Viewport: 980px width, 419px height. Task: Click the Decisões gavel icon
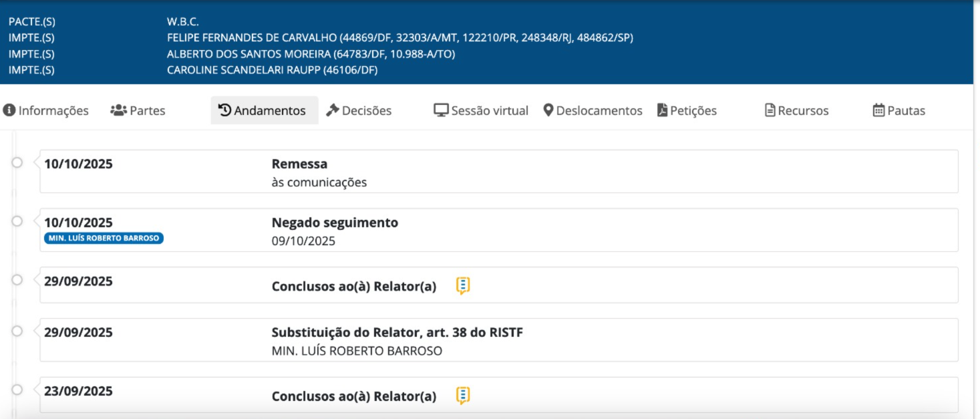(333, 110)
